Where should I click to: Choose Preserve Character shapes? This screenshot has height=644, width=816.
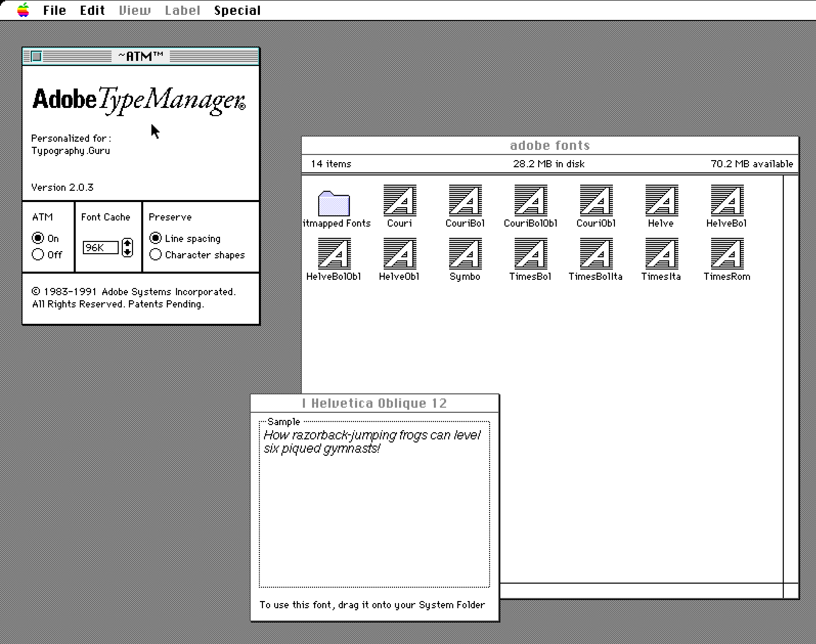[156, 255]
